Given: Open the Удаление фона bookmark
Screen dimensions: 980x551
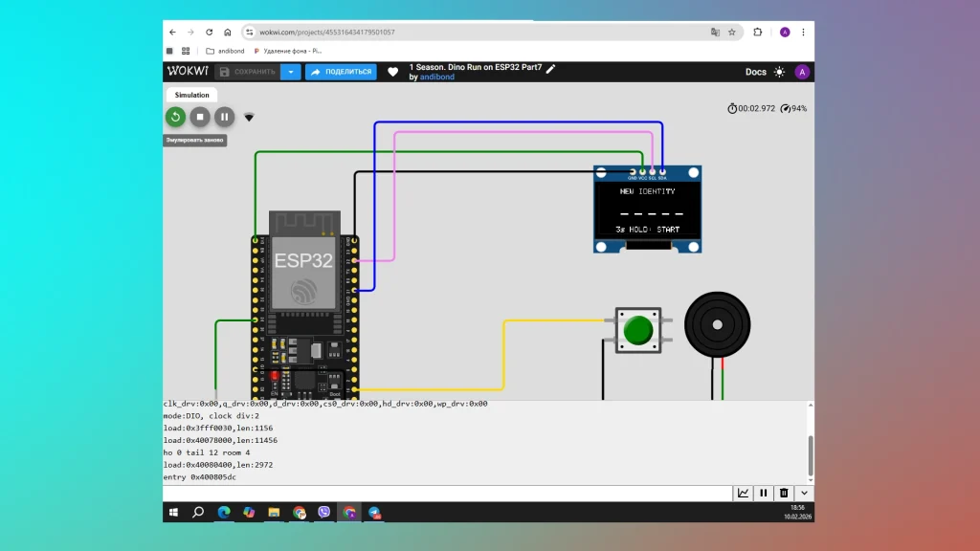Looking at the screenshot, I should (x=287, y=51).
